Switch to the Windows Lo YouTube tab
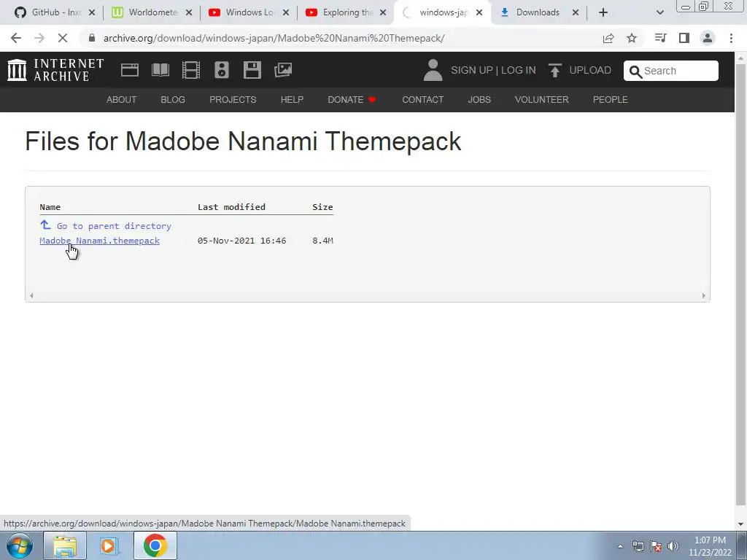Image resolution: width=747 pixels, height=560 pixels. pos(249,12)
